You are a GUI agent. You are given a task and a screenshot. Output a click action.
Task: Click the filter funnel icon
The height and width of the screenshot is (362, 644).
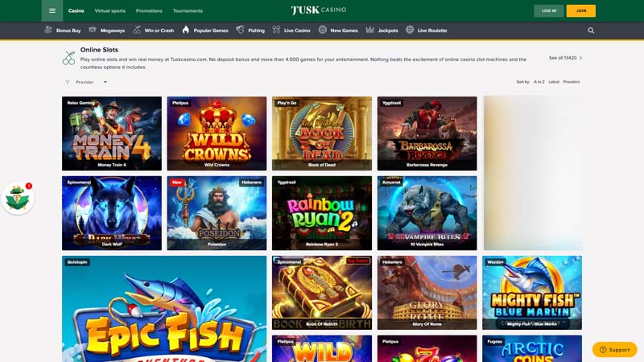pos(68,82)
